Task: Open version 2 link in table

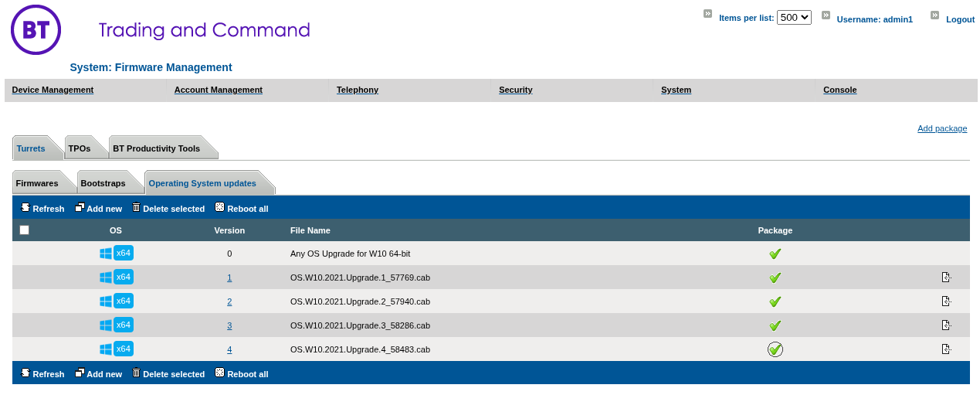Action: pos(229,301)
